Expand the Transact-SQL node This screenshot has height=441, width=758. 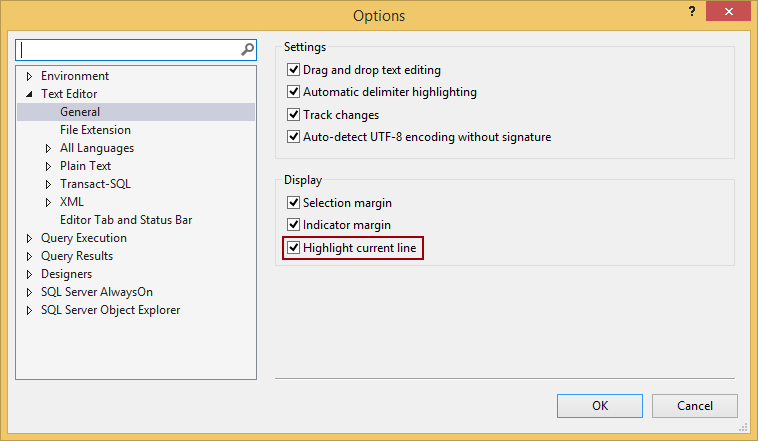[x=48, y=184]
